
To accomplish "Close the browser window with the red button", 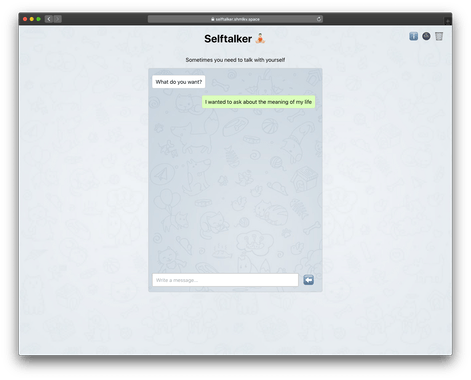I will click(x=25, y=19).
